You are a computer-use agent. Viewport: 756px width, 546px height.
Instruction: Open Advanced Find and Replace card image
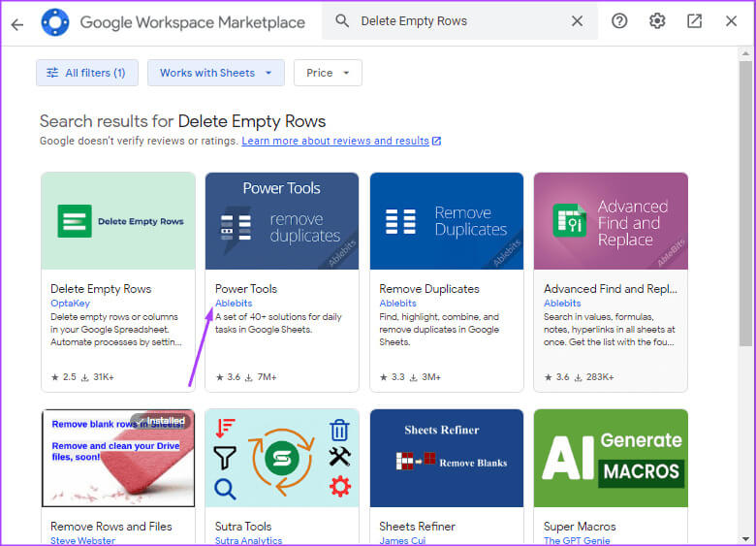[x=611, y=221]
